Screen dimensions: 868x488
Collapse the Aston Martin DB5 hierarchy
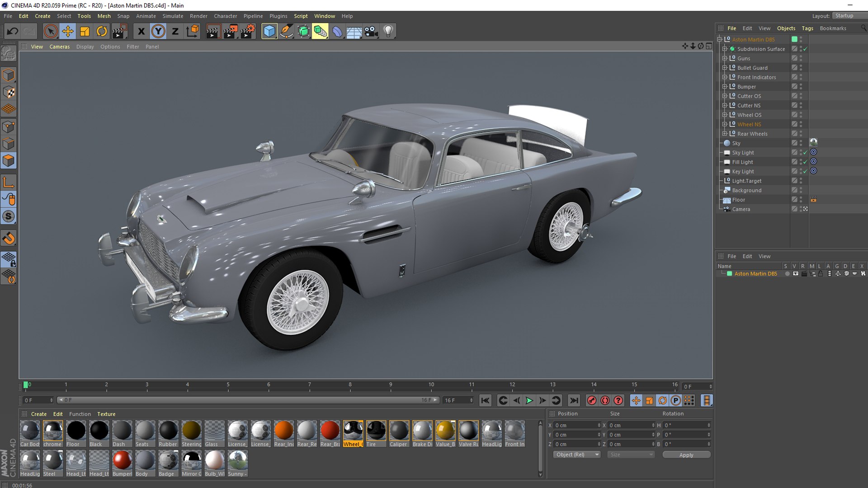pyautogui.click(x=720, y=39)
